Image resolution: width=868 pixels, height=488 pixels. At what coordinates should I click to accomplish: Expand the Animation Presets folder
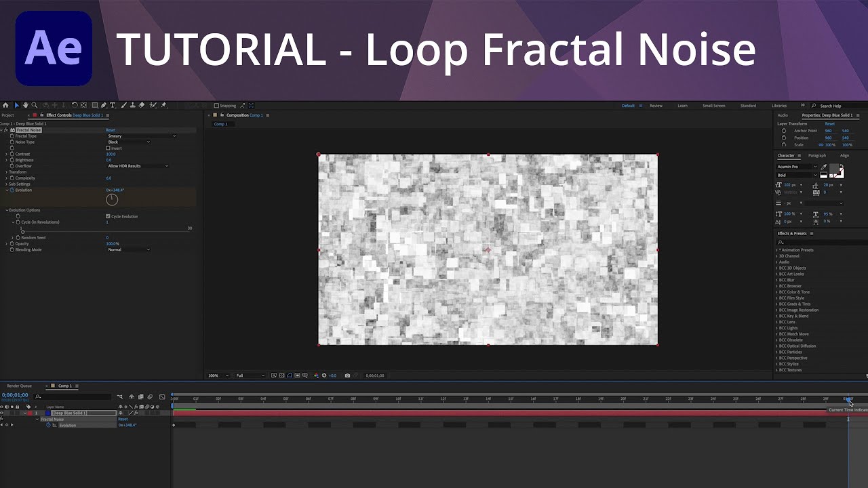(777, 250)
